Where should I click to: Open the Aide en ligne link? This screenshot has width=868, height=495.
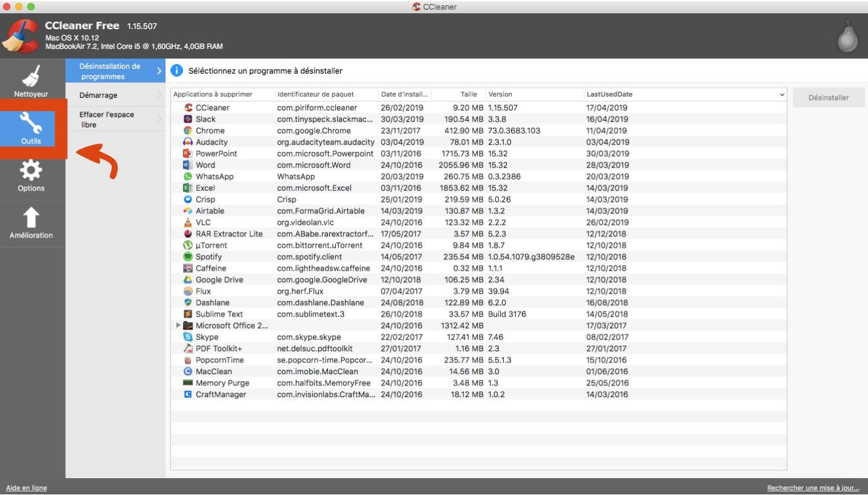coord(27,488)
